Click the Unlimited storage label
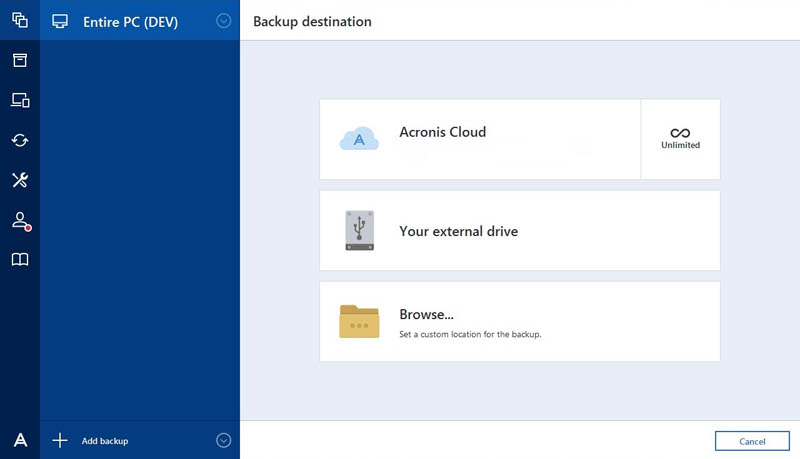The height and width of the screenshot is (459, 800). [x=680, y=145]
